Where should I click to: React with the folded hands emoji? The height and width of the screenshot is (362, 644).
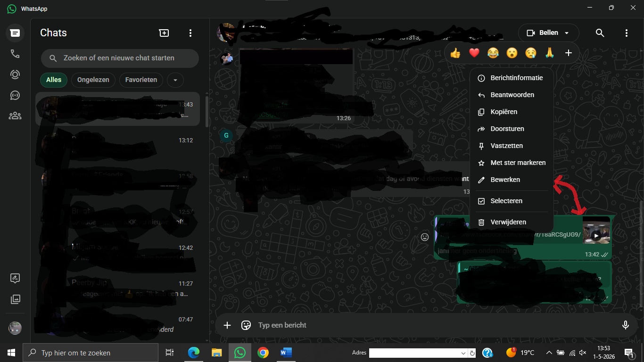pos(550,53)
